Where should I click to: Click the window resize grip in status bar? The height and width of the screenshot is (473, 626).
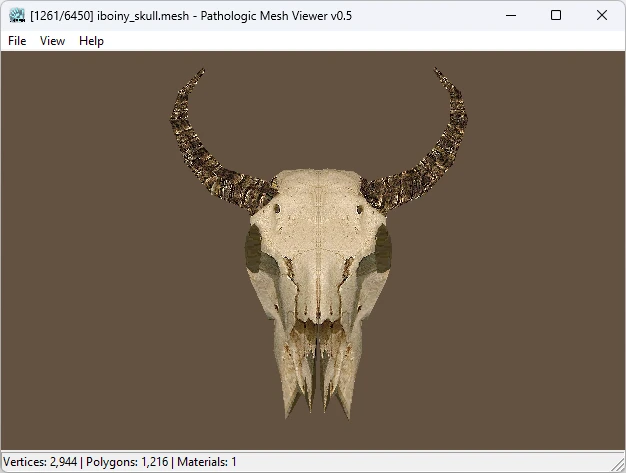coord(619,465)
